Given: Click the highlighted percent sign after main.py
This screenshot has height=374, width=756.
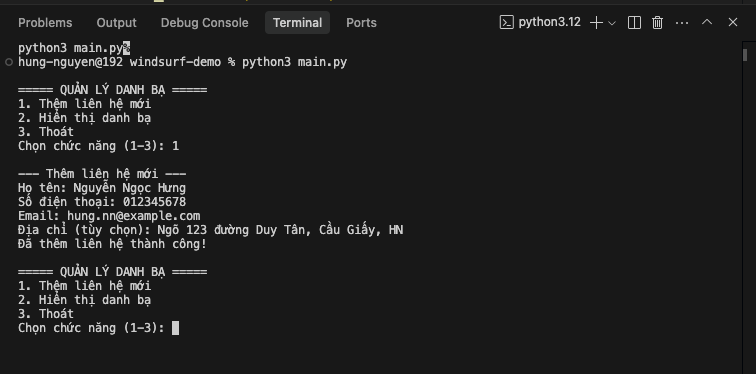Looking at the screenshot, I should pyautogui.click(x=127, y=48).
